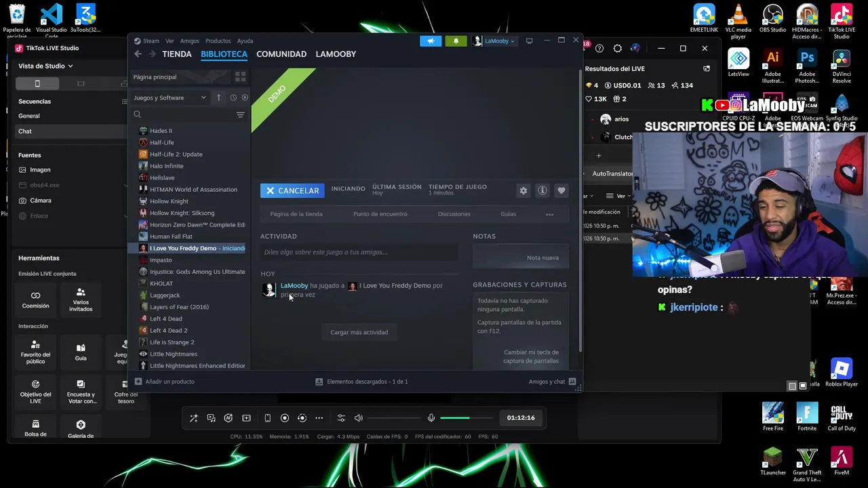This screenshot has width=868, height=488.
Task: Open Varios invitados tool
Action: click(x=81, y=300)
